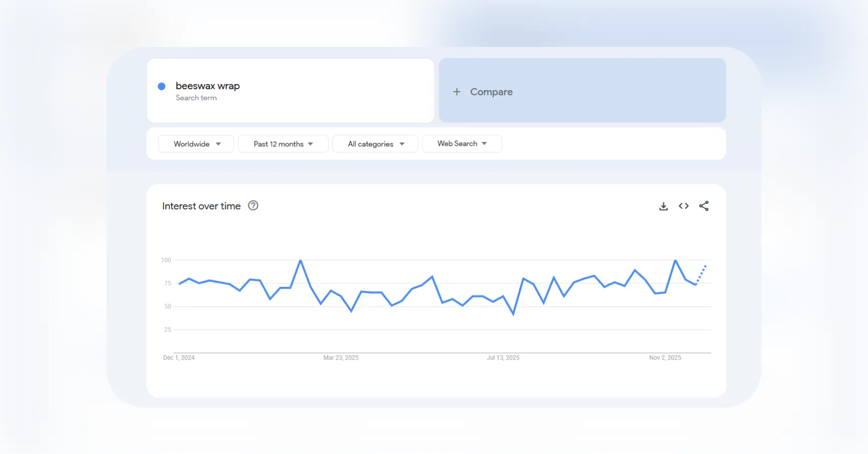Click the blue dot beside beeswax wrap

pos(161,86)
